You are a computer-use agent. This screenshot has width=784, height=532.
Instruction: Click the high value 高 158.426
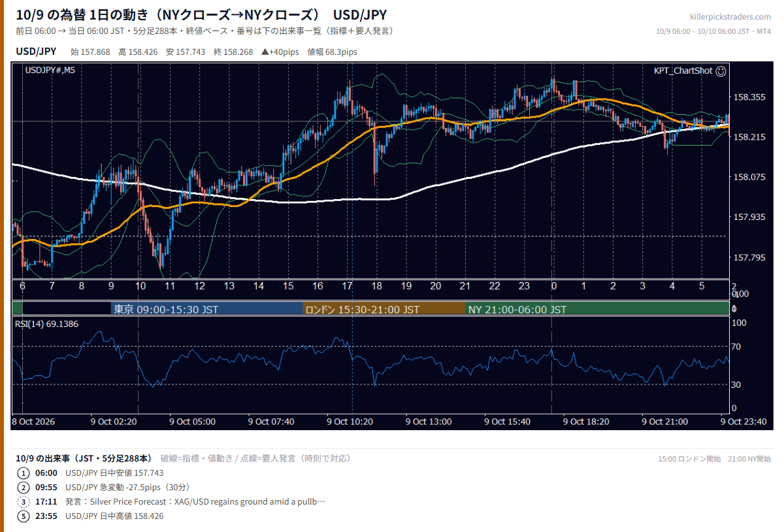(x=138, y=52)
